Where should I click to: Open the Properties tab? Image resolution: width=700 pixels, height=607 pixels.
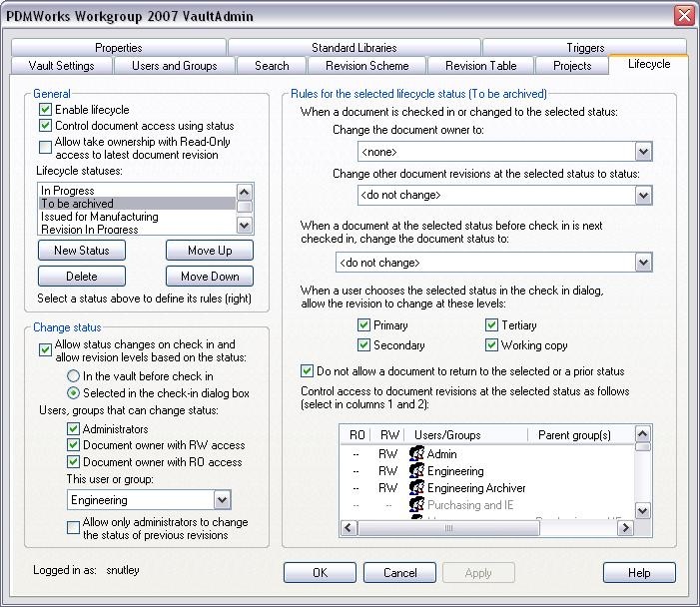click(x=118, y=48)
